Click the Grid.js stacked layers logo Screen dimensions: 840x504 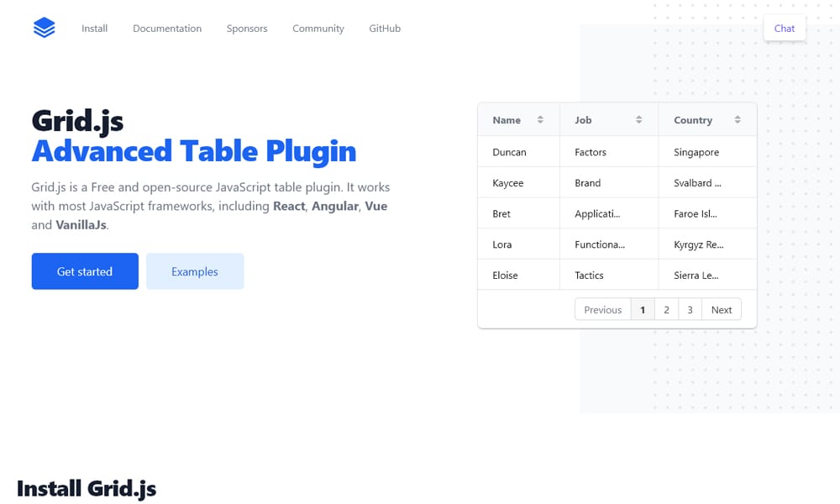tap(44, 28)
